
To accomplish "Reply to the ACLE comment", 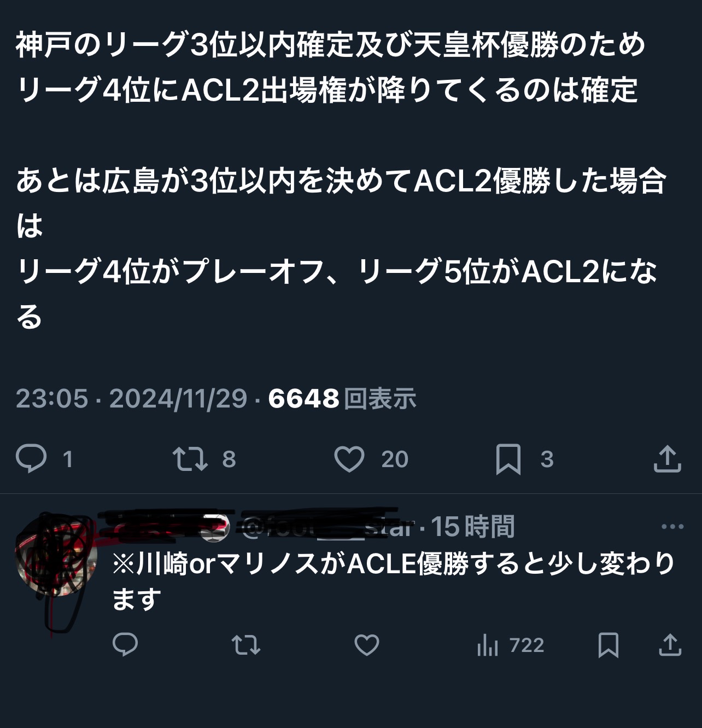I will tap(125, 645).
